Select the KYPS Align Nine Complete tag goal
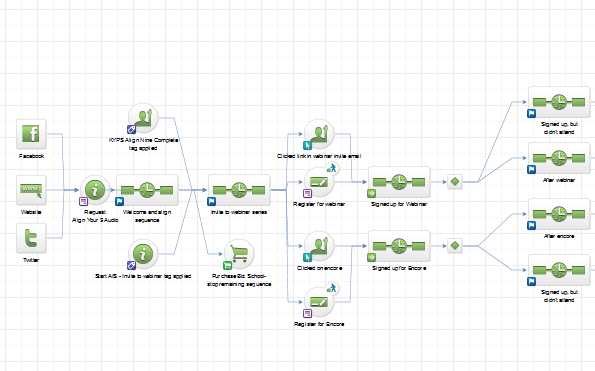 [143, 118]
